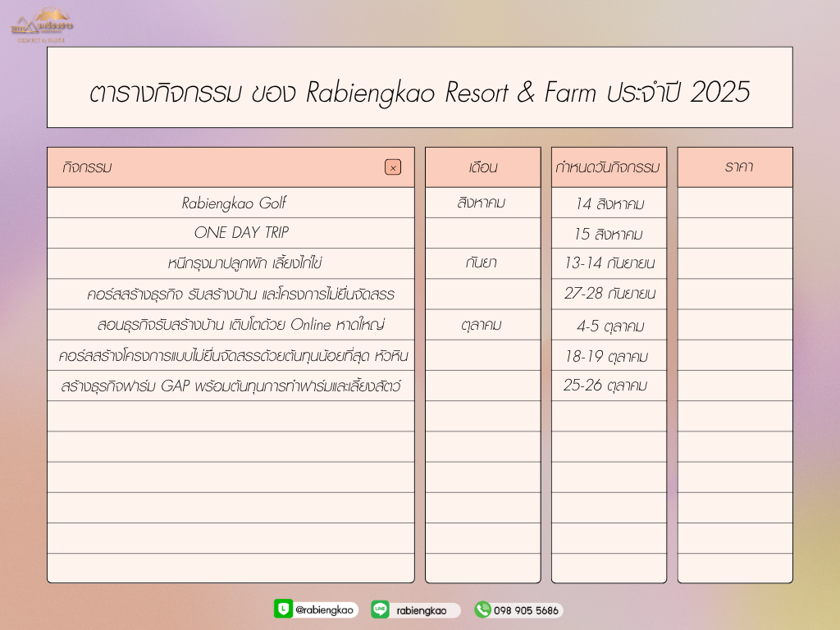The height and width of the screenshot is (630, 840).
Task: Open the @rabiengkao contact link
Action: [324, 609]
